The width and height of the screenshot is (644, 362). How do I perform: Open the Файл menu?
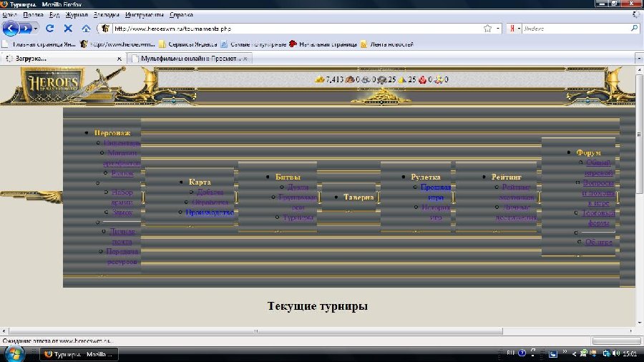click(10, 15)
